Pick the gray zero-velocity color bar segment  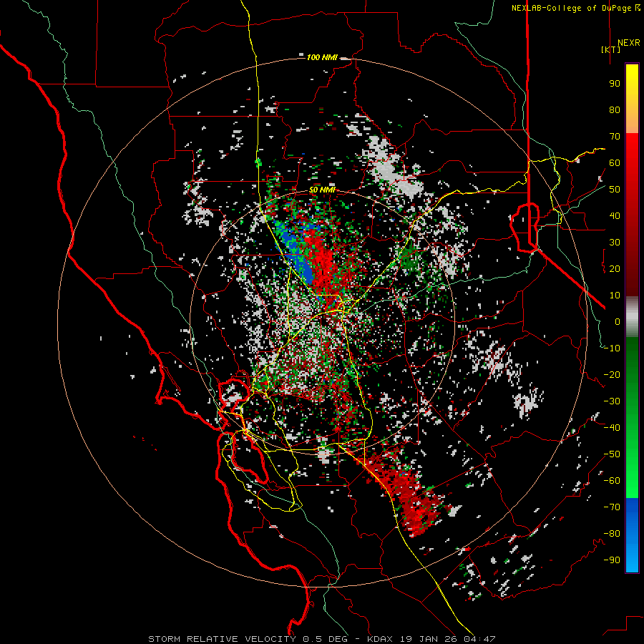point(632,317)
